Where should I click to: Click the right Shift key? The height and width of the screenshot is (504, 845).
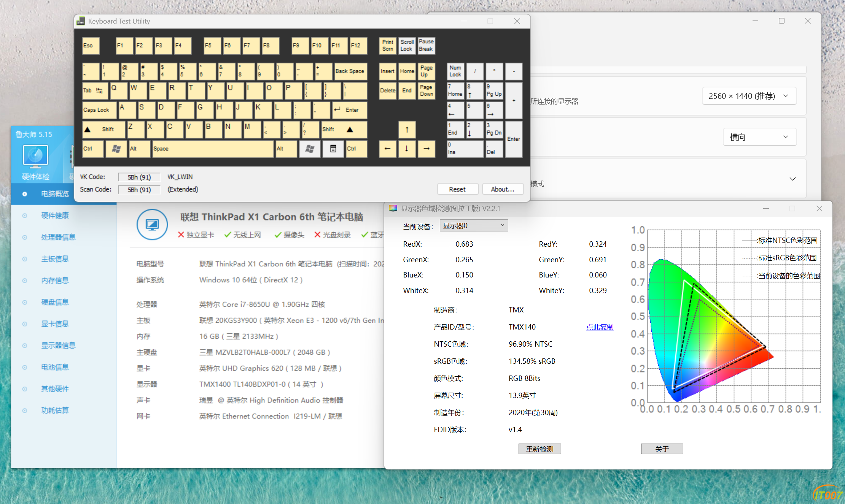tap(344, 130)
